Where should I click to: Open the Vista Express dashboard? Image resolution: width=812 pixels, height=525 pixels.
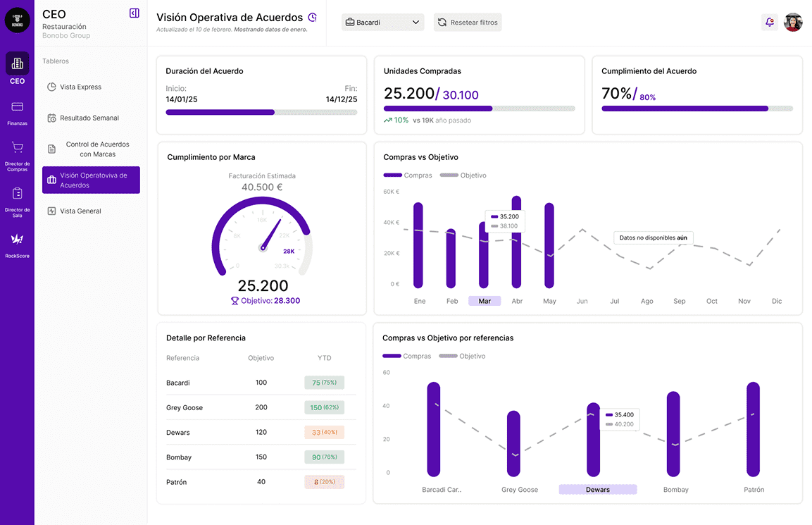click(x=80, y=87)
